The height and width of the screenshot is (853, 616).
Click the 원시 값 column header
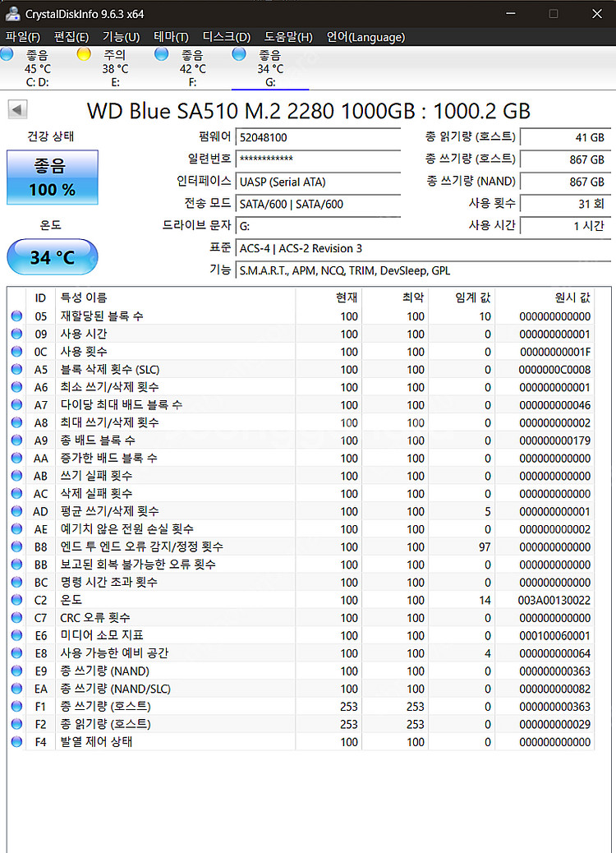545,297
